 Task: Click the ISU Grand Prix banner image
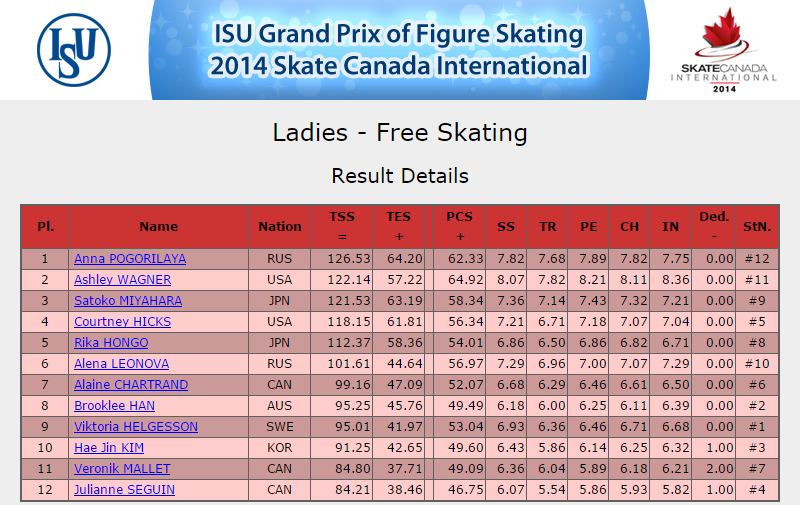point(399,49)
